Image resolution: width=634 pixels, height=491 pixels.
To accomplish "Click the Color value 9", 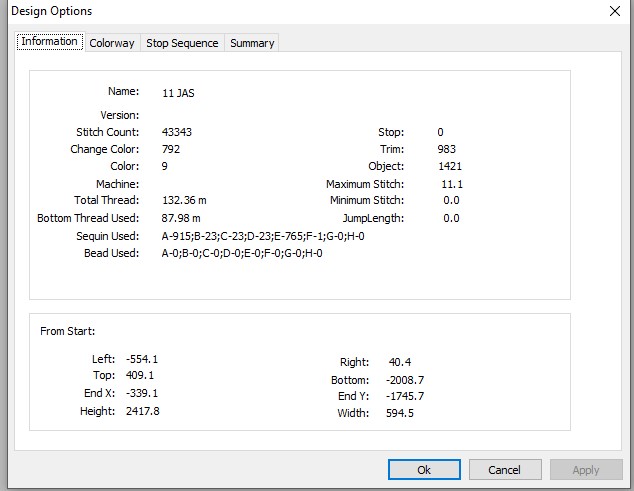I will point(164,166).
